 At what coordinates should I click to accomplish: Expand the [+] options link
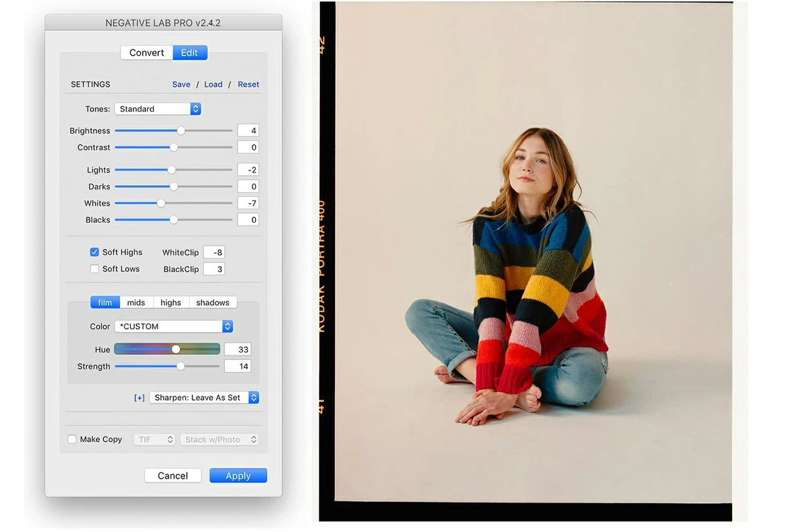click(139, 398)
